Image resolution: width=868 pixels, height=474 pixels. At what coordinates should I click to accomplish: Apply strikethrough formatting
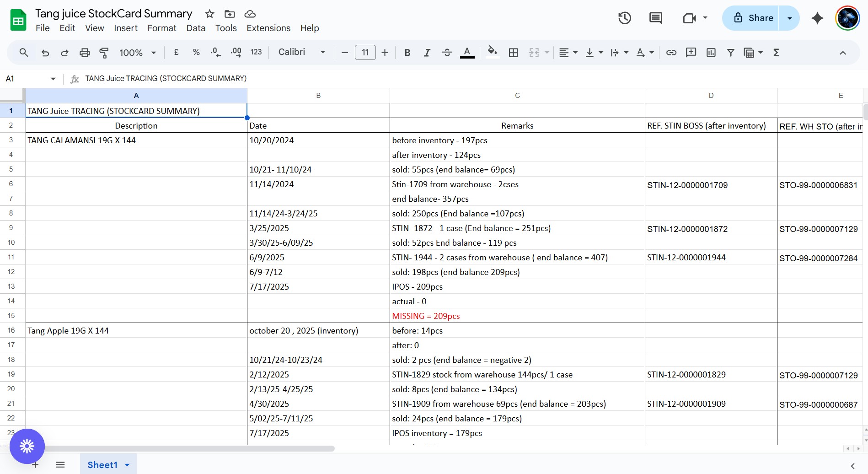[447, 53]
